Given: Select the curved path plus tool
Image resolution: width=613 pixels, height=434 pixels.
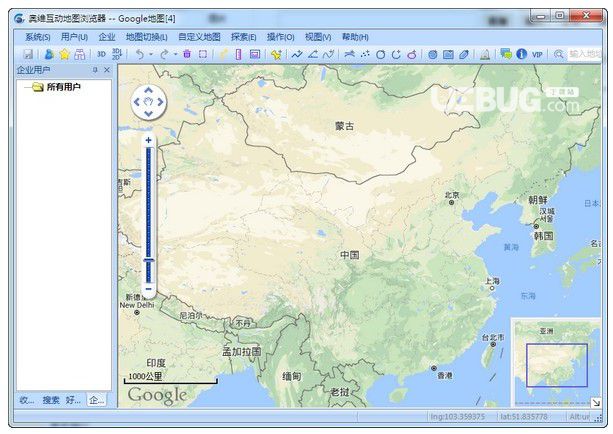Looking at the screenshot, I should click(x=329, y=54).
